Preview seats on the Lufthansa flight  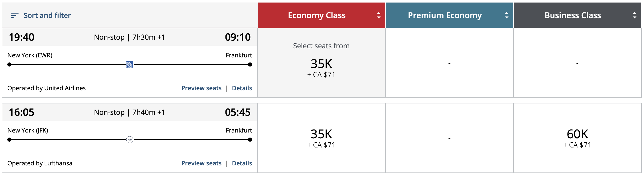click(201, 163)
